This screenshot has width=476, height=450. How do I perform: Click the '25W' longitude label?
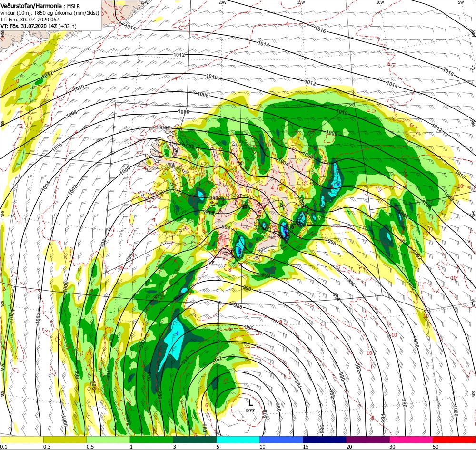click(x=144, y=2)
